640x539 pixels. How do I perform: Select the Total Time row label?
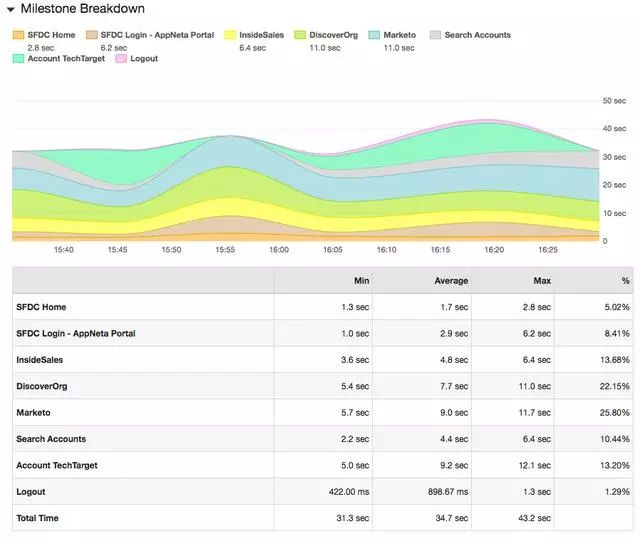coord(37,518)
